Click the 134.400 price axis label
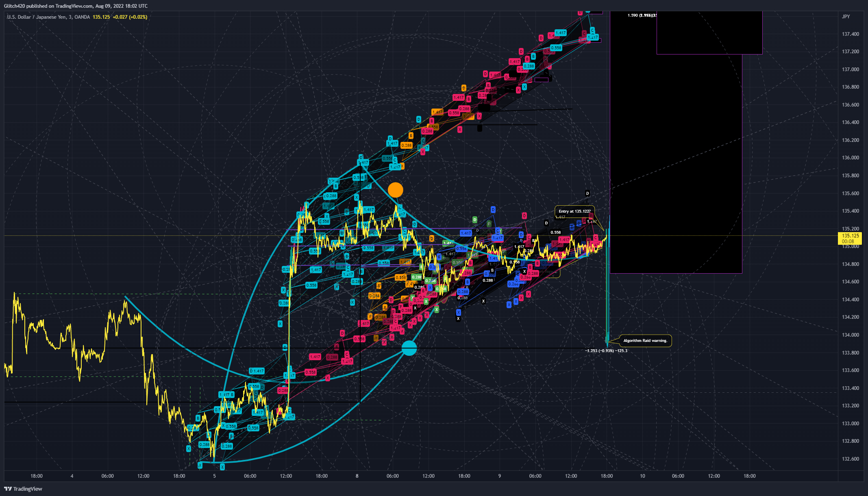868x496 pixels. (x=851, y=300)
